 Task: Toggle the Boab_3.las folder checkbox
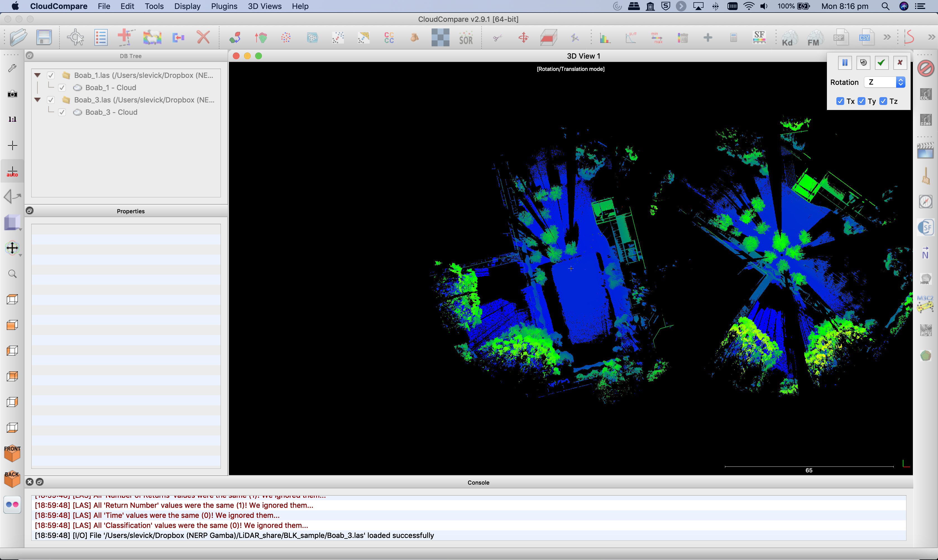[51, 100]
